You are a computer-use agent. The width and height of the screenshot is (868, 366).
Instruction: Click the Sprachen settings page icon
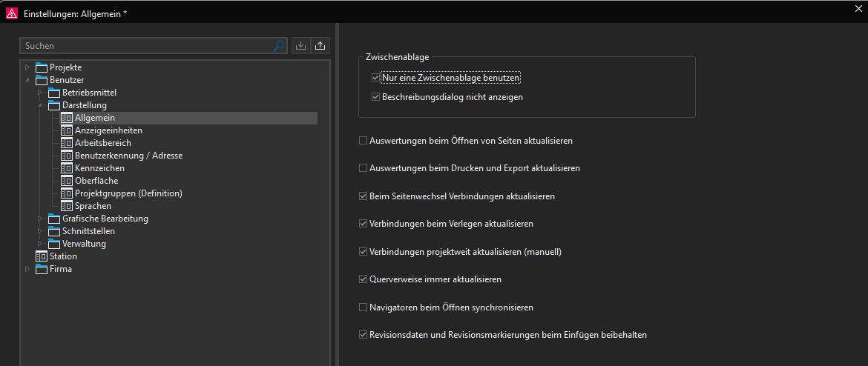pos(67,206)
